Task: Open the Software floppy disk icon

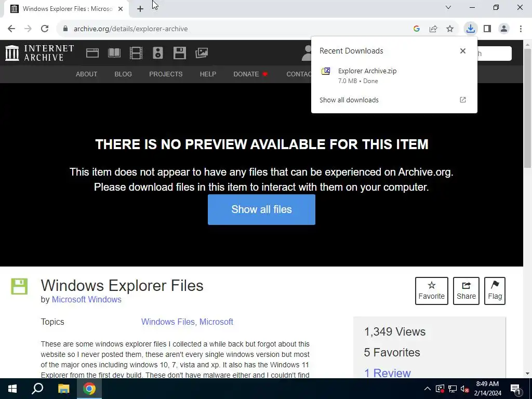Action: (179, 53)
